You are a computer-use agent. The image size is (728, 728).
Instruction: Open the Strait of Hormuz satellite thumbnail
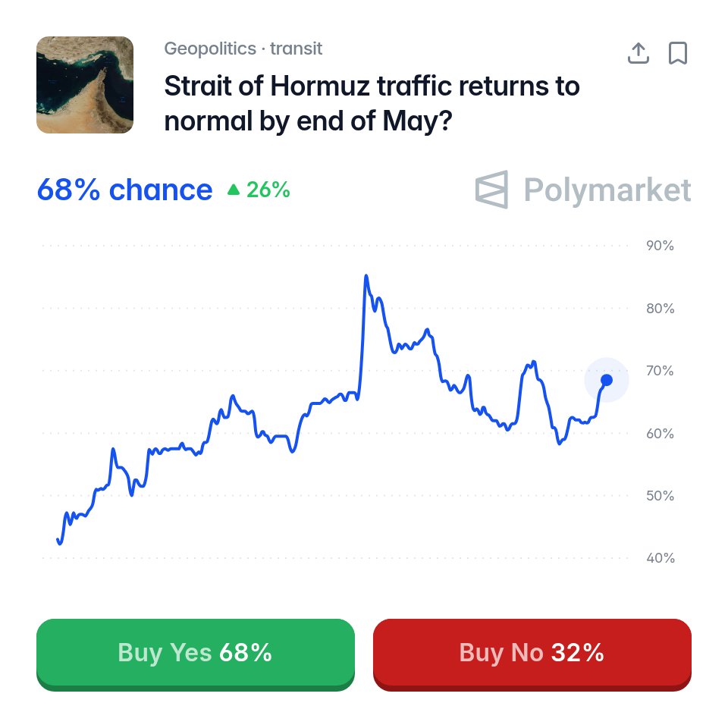(85, 85)
